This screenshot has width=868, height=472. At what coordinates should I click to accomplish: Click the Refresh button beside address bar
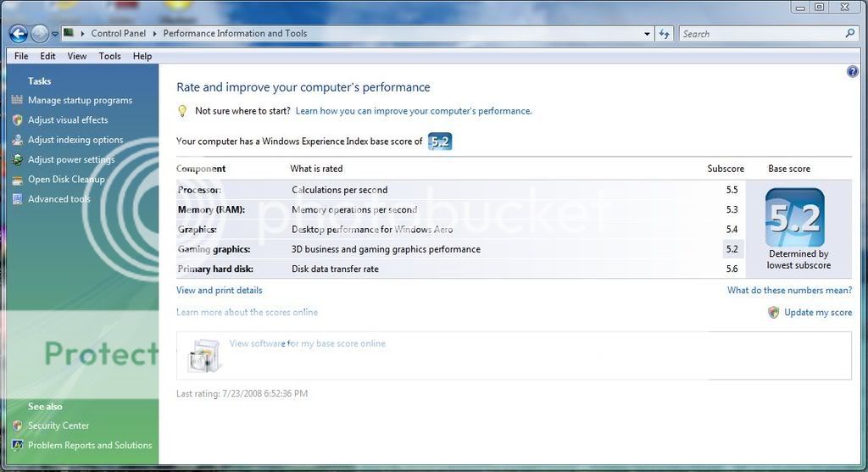[665, 34]
